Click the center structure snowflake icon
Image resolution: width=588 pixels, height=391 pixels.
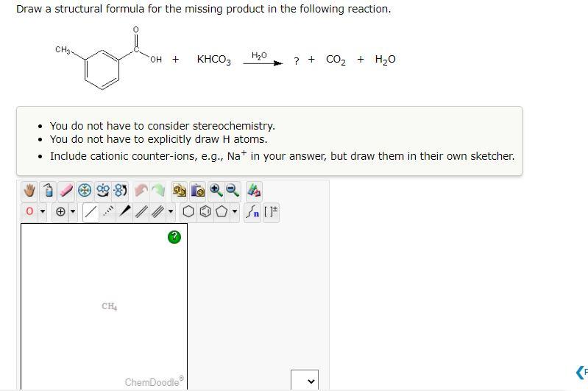(85, 191)
